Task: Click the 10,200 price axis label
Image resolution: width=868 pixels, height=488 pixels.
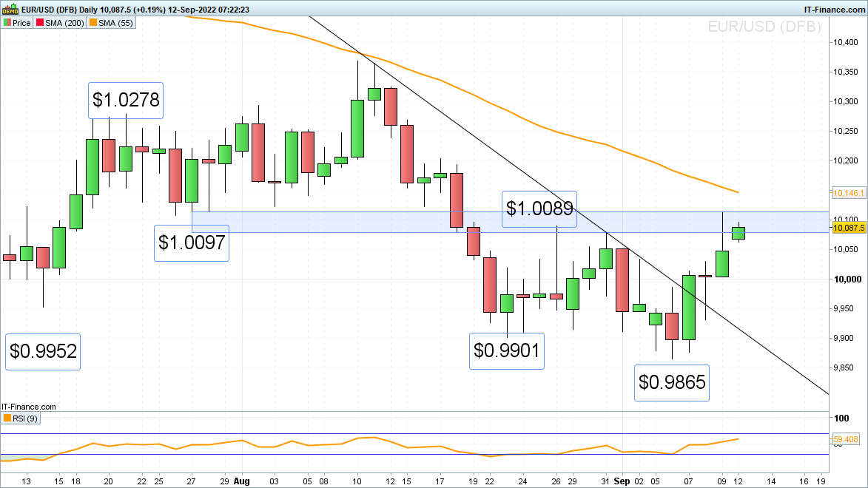Action: [846, 160]
